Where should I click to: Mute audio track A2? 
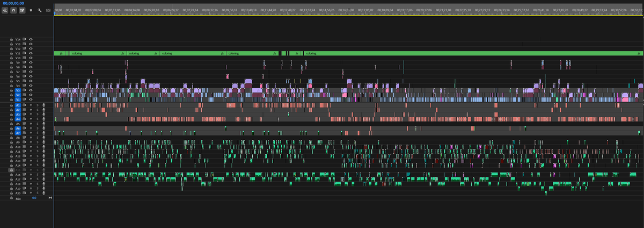coord(31,110)
